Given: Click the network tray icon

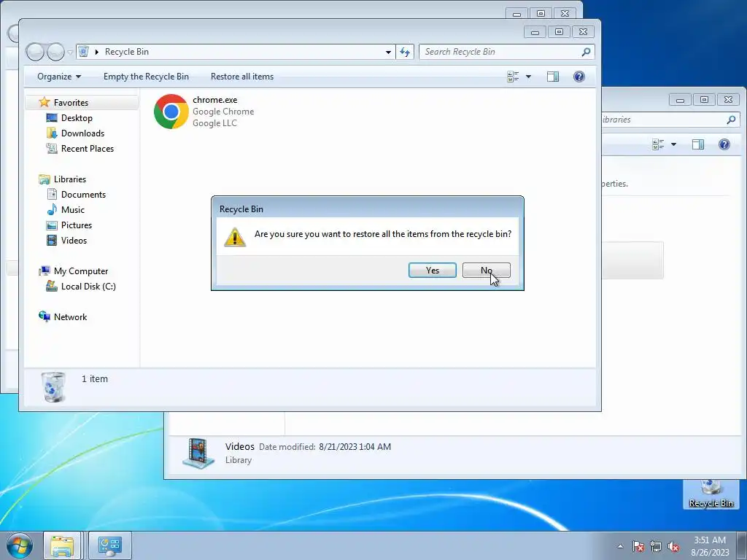Looking at the screenshot, I should [x=656, y=546].
